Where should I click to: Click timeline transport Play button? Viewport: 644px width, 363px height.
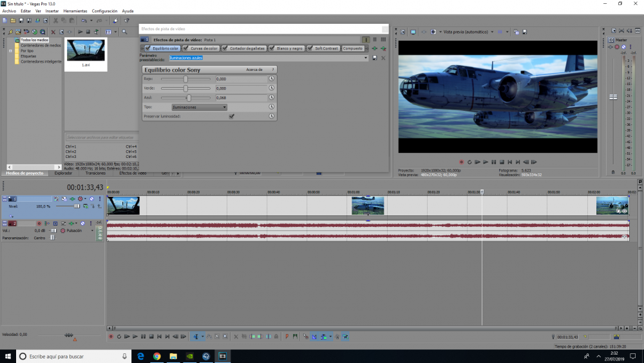click(x=135, y=337)
